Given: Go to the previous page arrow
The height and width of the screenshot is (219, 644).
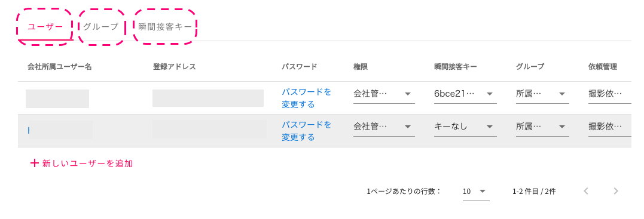Looking at the screenshot, I should (585, 191).
